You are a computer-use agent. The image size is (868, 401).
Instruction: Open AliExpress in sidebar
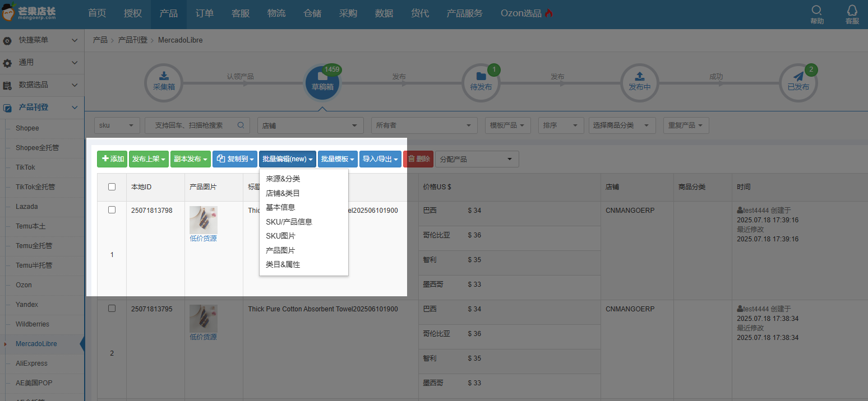31,363
